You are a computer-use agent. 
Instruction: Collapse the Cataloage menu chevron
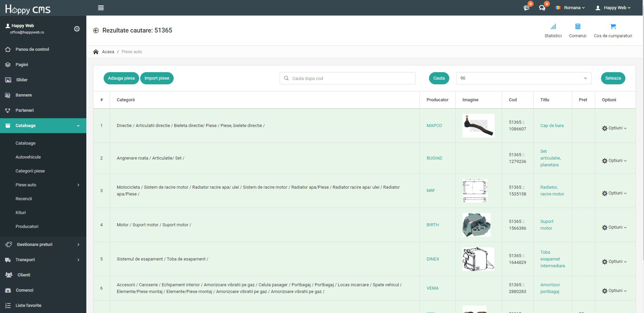click(x=78, y=126)
